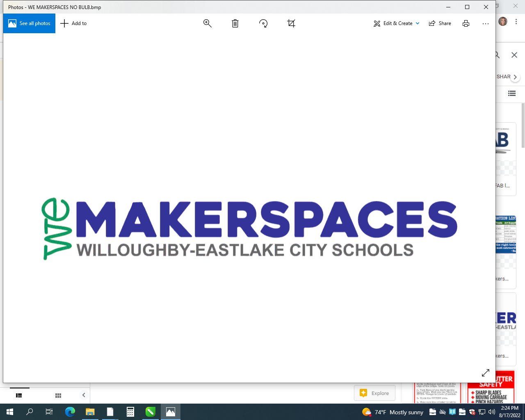Select the grid view icon at bottom left
The height and width of the screenshot is (420, 525).
[58, 395]
